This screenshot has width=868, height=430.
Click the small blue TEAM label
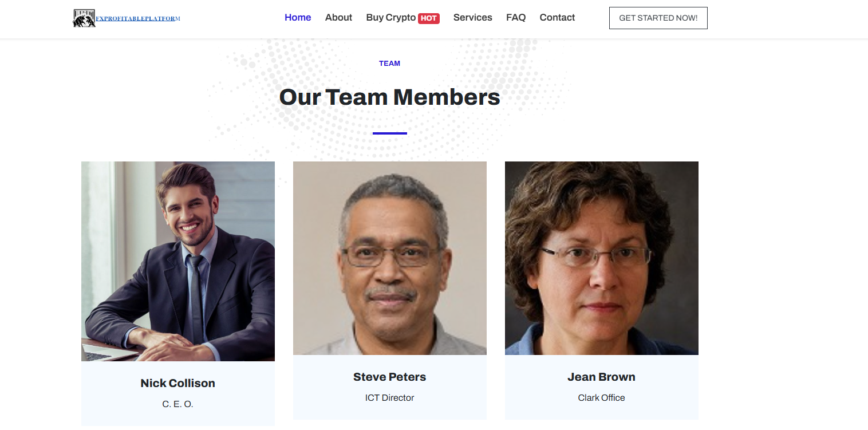389,64
